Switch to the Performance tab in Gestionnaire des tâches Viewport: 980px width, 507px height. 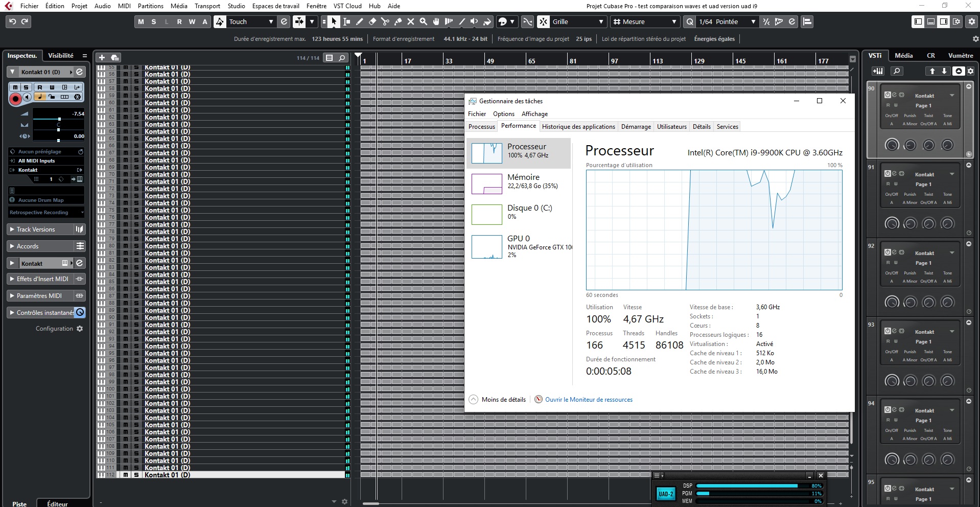point(519,126)
